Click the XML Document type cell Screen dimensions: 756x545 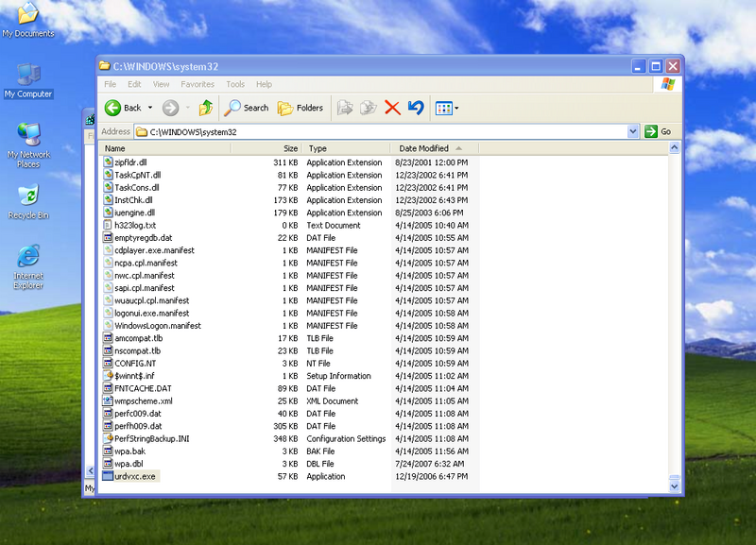tap(333, 400)
